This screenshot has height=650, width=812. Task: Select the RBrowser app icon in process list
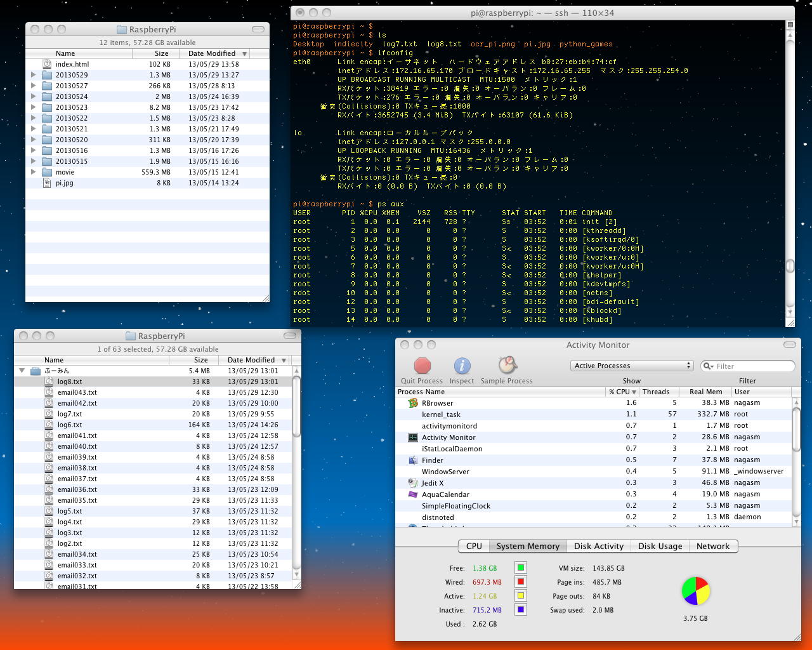413,403
